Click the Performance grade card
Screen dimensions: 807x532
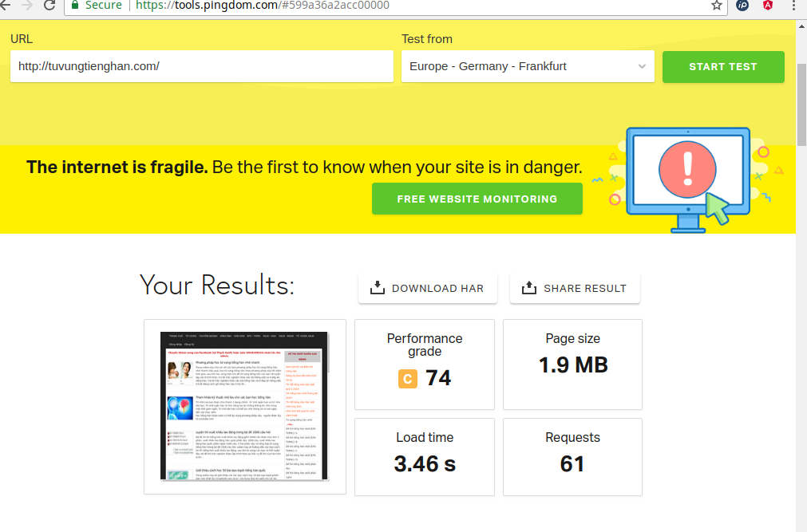pyautogui.click(x=425, y=365)
